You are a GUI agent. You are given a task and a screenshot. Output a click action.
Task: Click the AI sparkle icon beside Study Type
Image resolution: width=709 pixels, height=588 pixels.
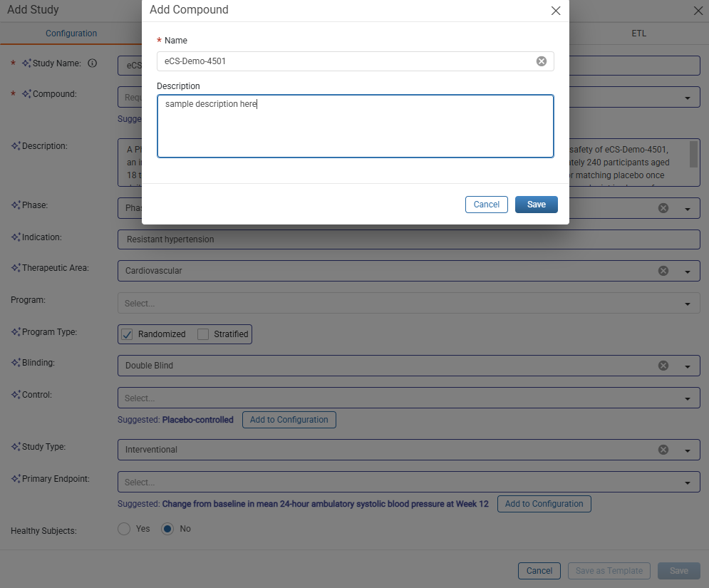[x=16, y=447]
